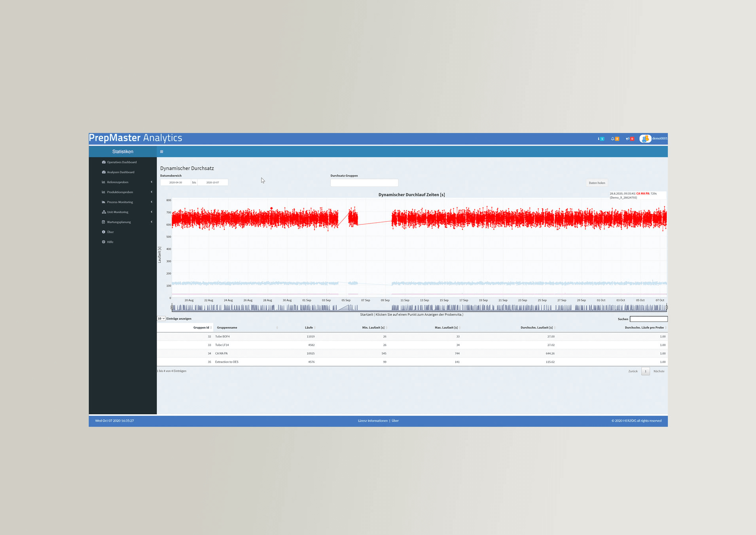The image size is (756, 535).
Task: Click the Analysen Dashboard gauge icon
Action: (x=104, y=172)
